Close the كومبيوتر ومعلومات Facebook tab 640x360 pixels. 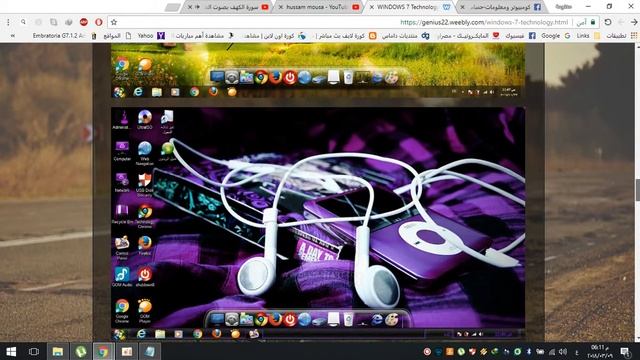462,7
